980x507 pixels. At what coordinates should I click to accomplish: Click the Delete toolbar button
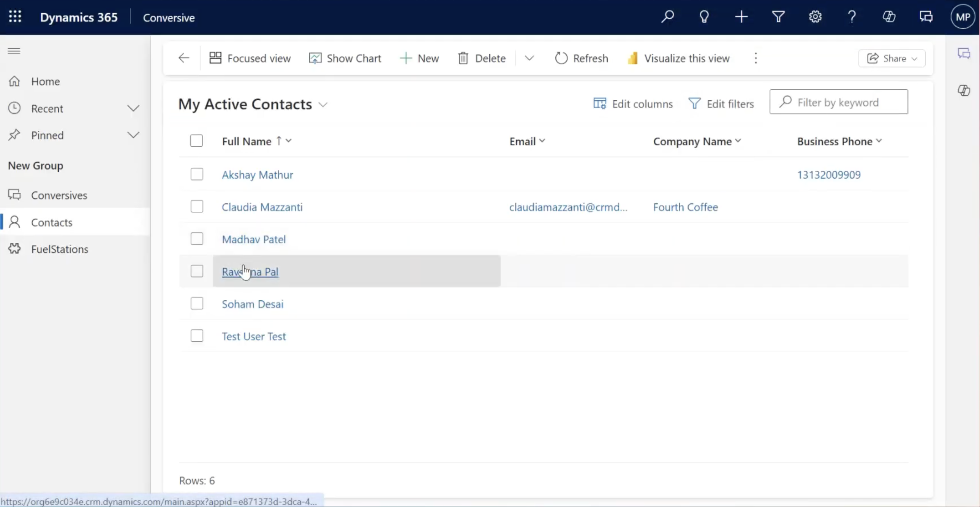point(482,58)
